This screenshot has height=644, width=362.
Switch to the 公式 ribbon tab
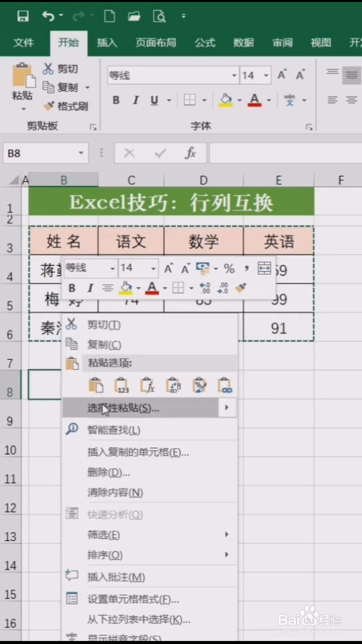pyautogui.click(x=205, y=43)
